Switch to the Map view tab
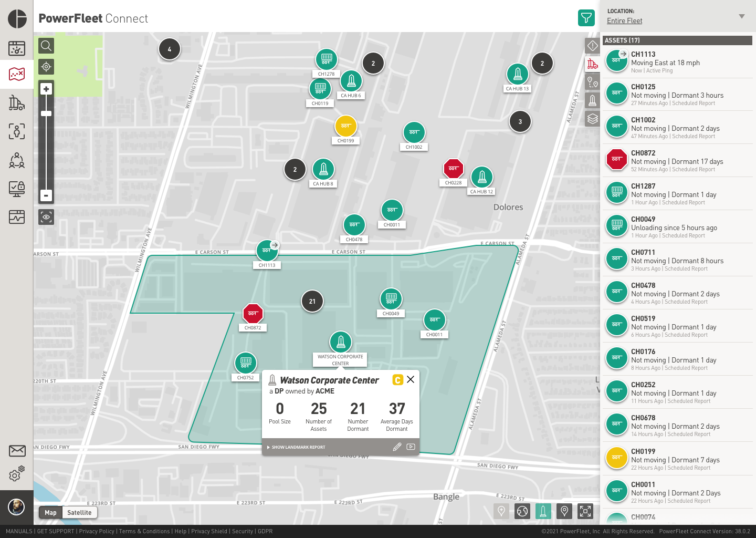 tap(50, 513)
